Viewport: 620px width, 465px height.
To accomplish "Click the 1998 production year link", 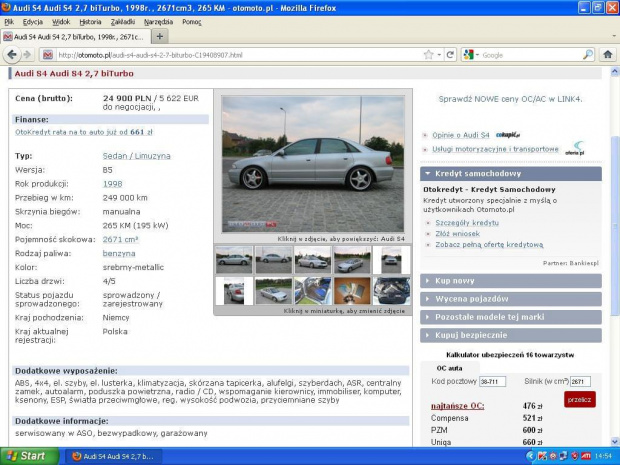I will tap(112, 184).
